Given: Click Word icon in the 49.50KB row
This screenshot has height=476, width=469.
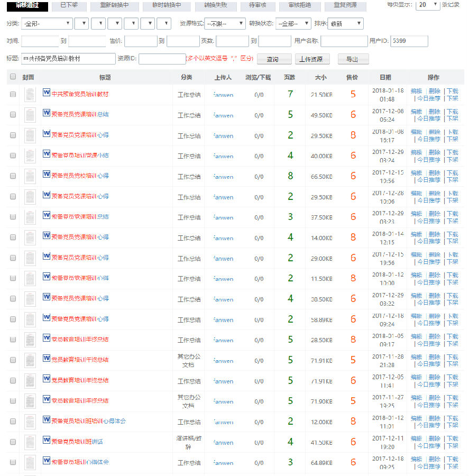Looking at the screenshot, I should pos(47,113).
